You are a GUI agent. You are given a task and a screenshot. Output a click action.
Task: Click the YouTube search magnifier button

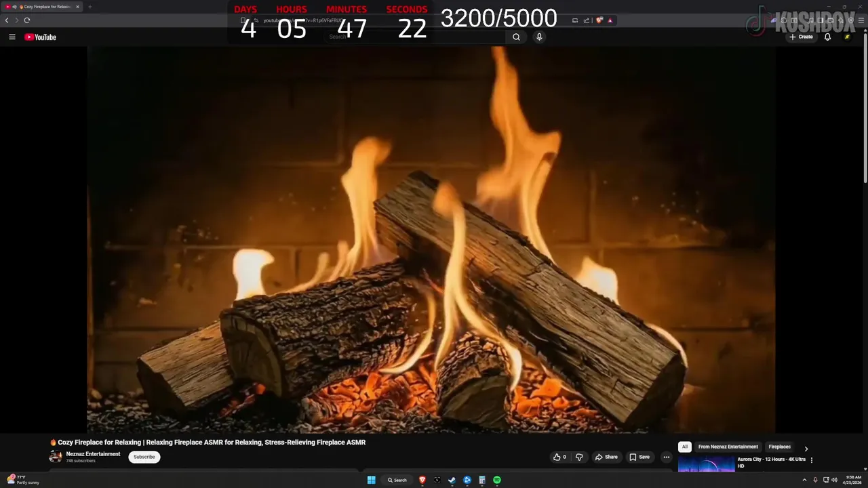[516, 37]
